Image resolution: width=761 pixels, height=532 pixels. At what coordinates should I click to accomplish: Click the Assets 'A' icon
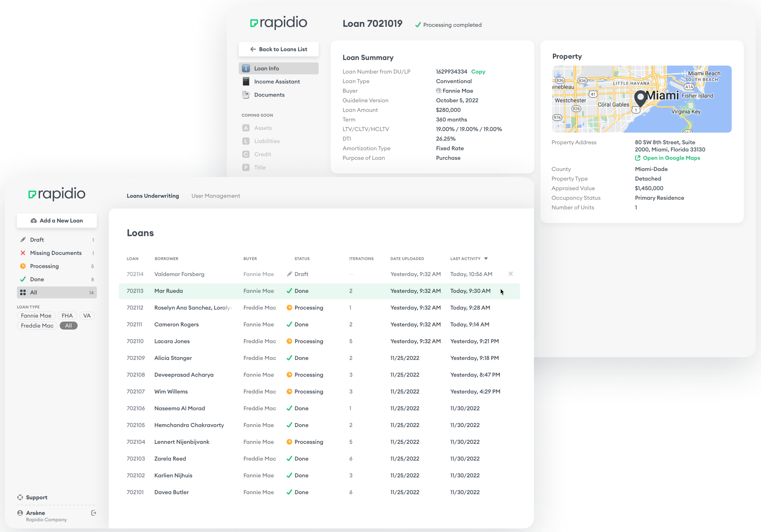[x=246, y=128]
